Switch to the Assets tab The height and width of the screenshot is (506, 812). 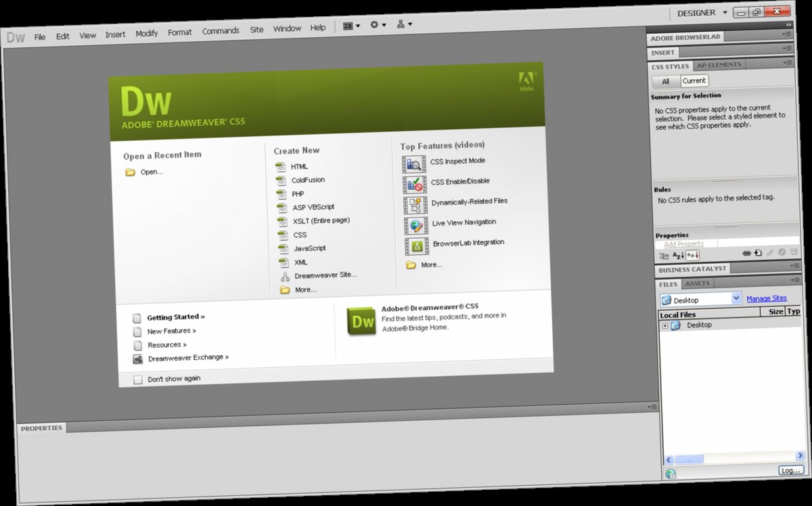click(x=698, y=283)
